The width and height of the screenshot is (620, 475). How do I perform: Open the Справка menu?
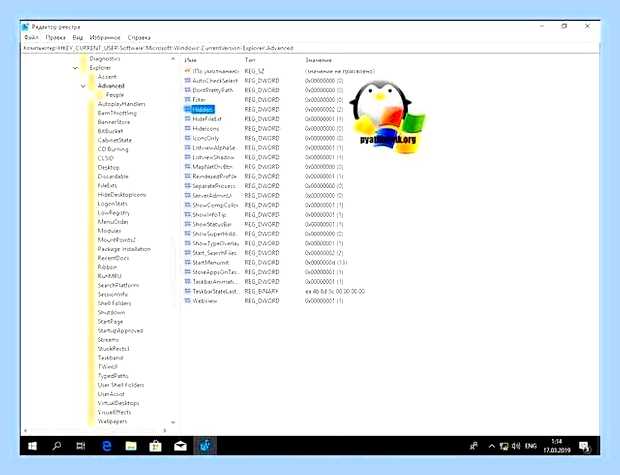[x=139, y=37]
